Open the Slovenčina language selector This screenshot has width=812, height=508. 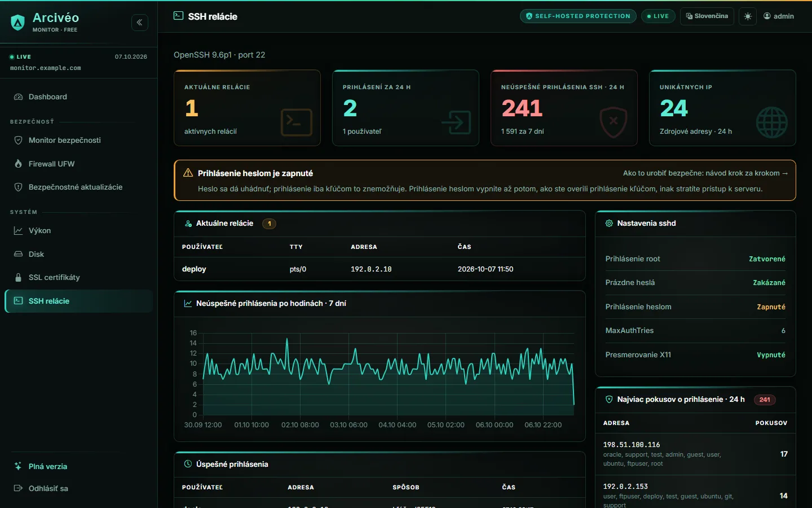tap(707, 16)
